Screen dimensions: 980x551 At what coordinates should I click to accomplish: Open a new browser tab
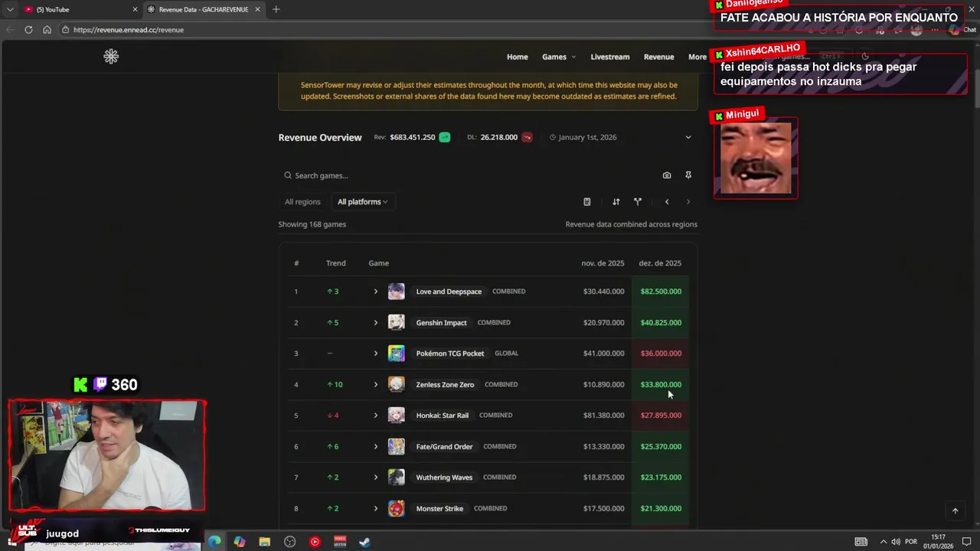click(x=276, y=9)
